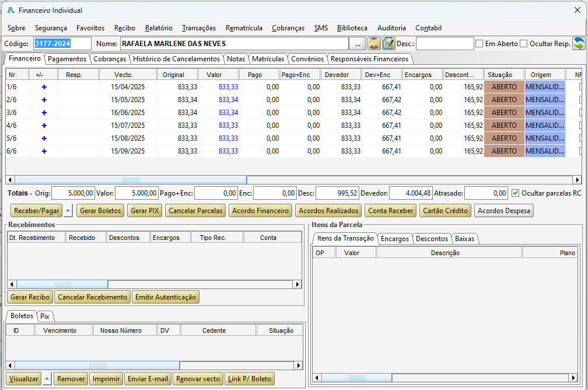Click the ellipsis name search button

point(358,44)
